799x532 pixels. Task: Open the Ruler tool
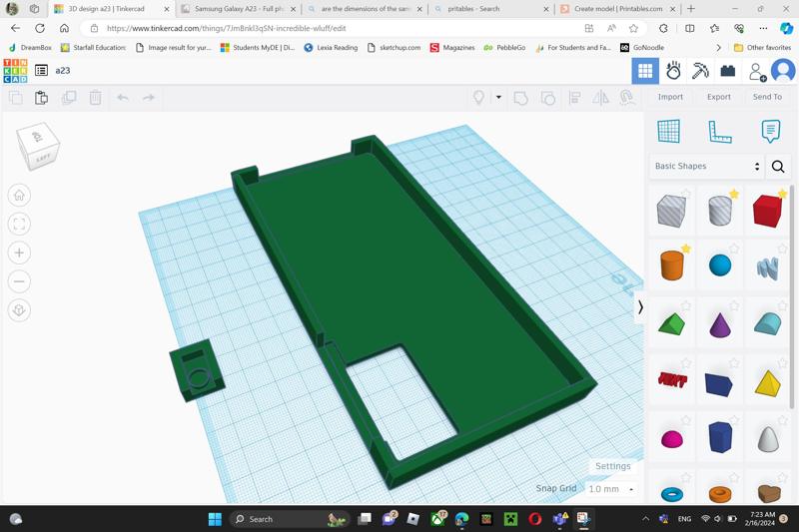[x=719, y=131]
